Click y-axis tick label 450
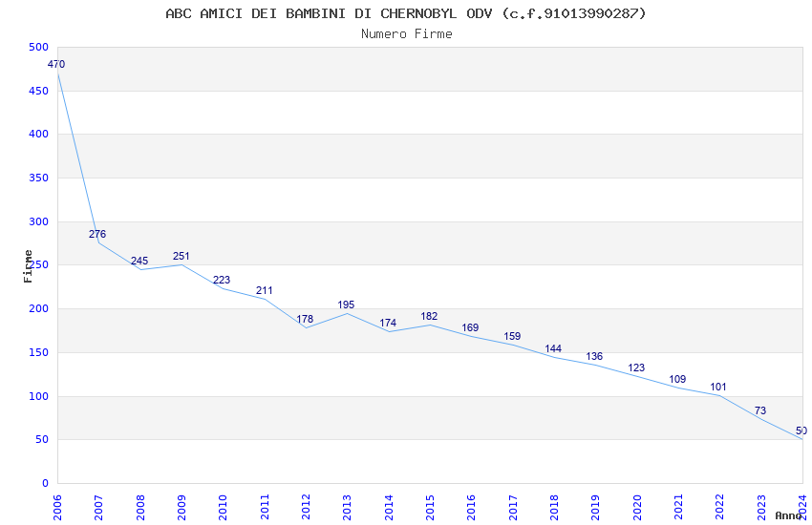Image resolution: width=812 pixels, height=525 pixels. [x=39, y=91]
